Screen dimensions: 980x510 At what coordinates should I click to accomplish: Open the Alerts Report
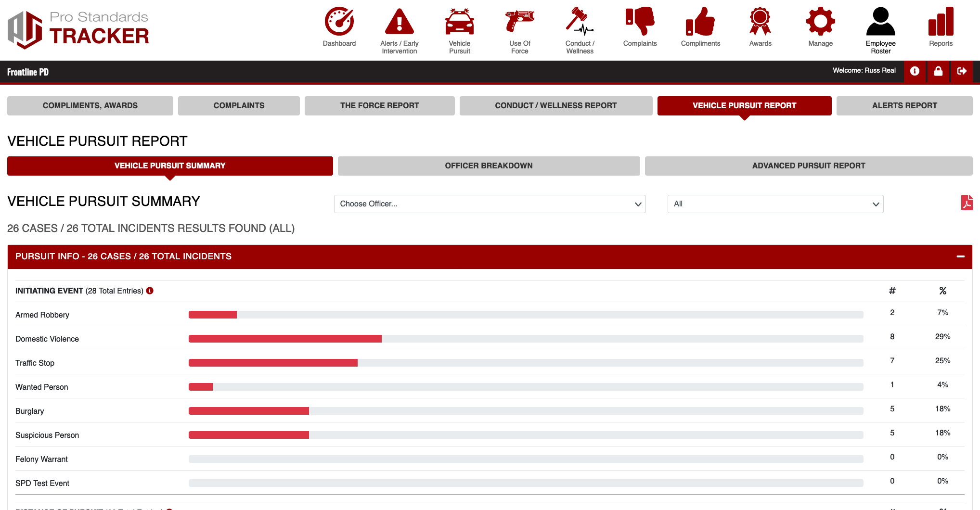[904, 106]
